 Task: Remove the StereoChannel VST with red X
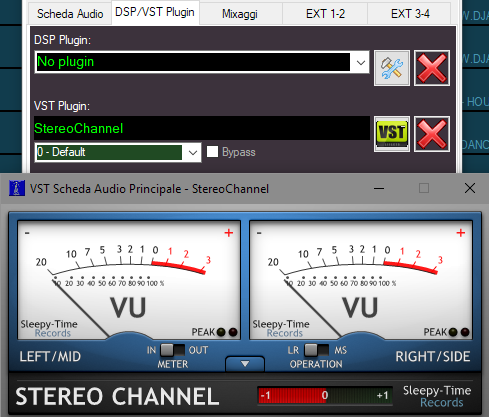tap(432, 134)
